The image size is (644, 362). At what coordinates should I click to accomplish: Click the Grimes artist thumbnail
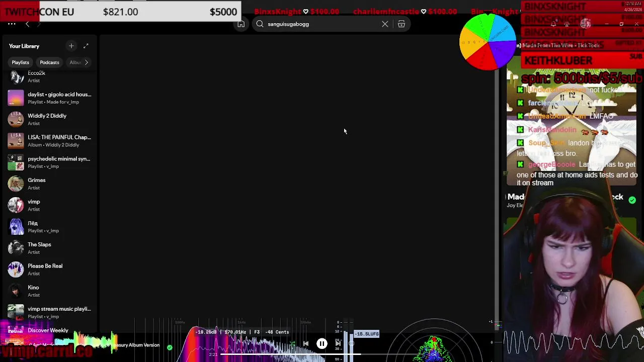point(16,184)
